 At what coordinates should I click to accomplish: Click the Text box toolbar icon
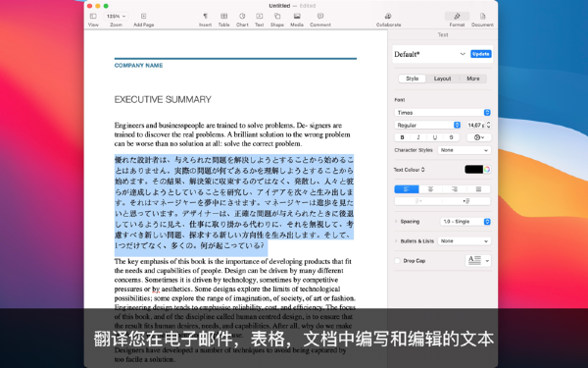259,16
